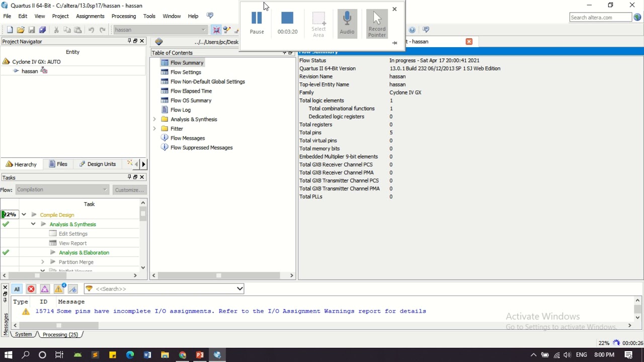Image resolution: width=644 pixels, height=362 pixels.
Task: Click the Customize... button
Action: pyautogui.click(x=129, y=190)
